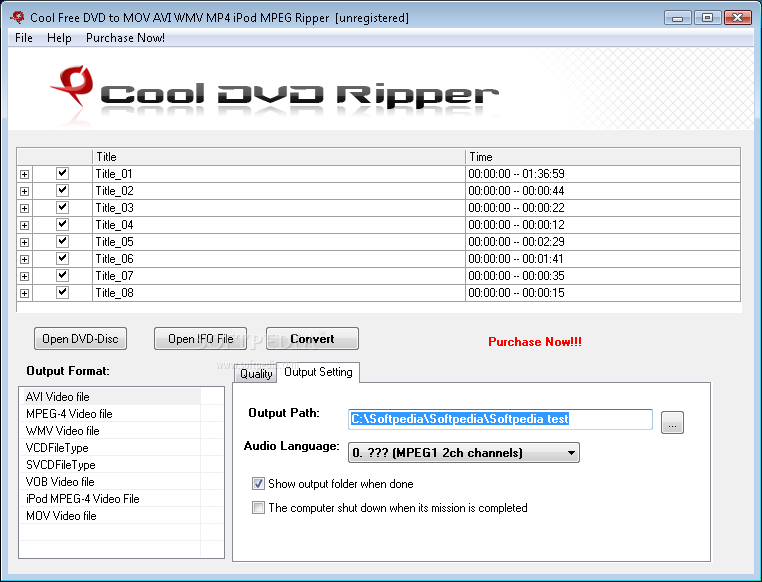Click time cell 00:00:00 -- 01:36:59
This screenshot has height=582, width=762.
coord(603,174)
